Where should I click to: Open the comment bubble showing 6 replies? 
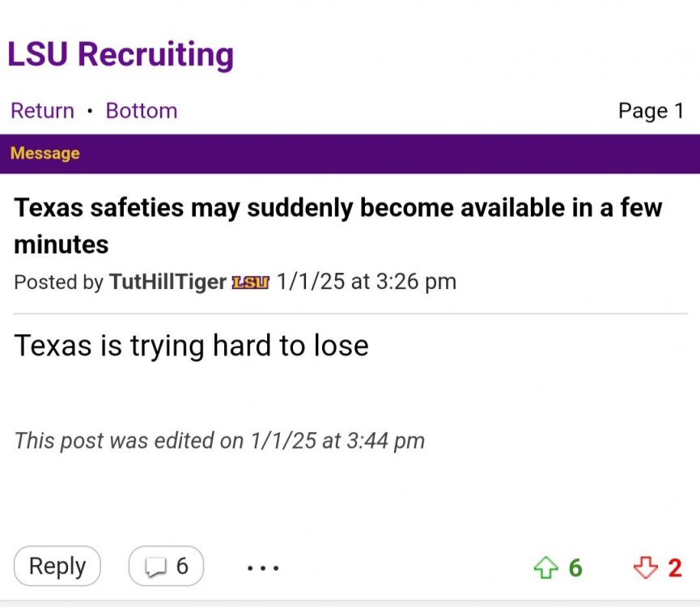pos(165,567)
